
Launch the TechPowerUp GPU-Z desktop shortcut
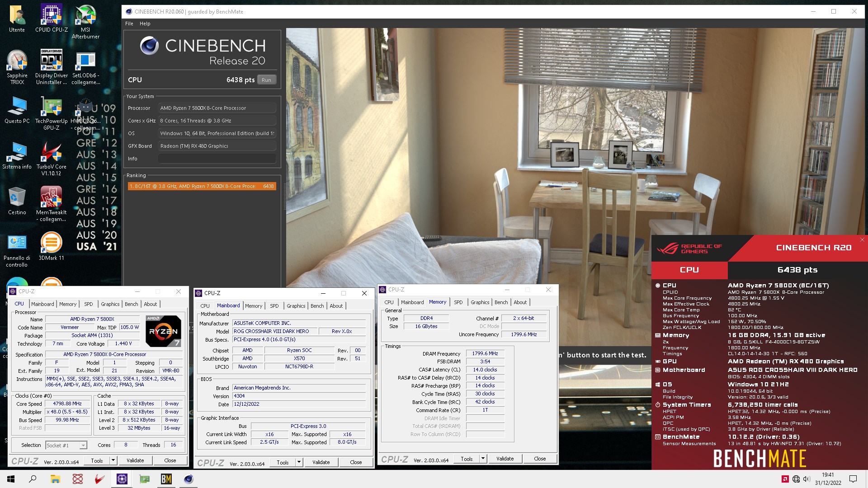(x=52, y=113)
